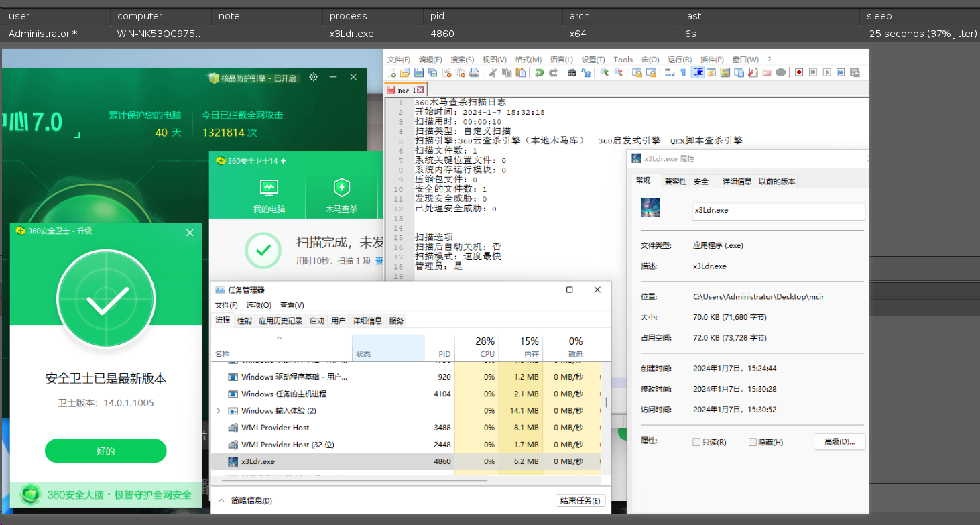Image resolution: width=980 pixels, height=525 pixels.
Task: Select Windows 任务的主机进程 process row
Action: [406, 394]
